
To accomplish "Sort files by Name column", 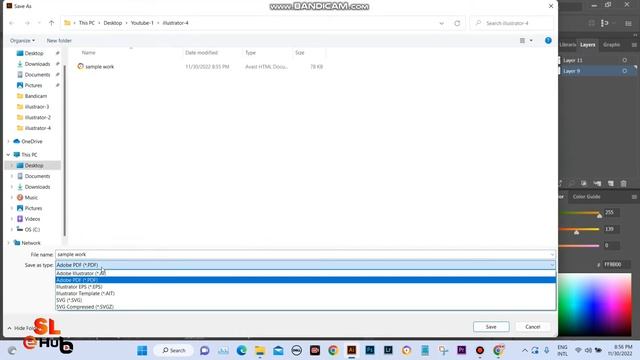I will click(x=89, y=53).
